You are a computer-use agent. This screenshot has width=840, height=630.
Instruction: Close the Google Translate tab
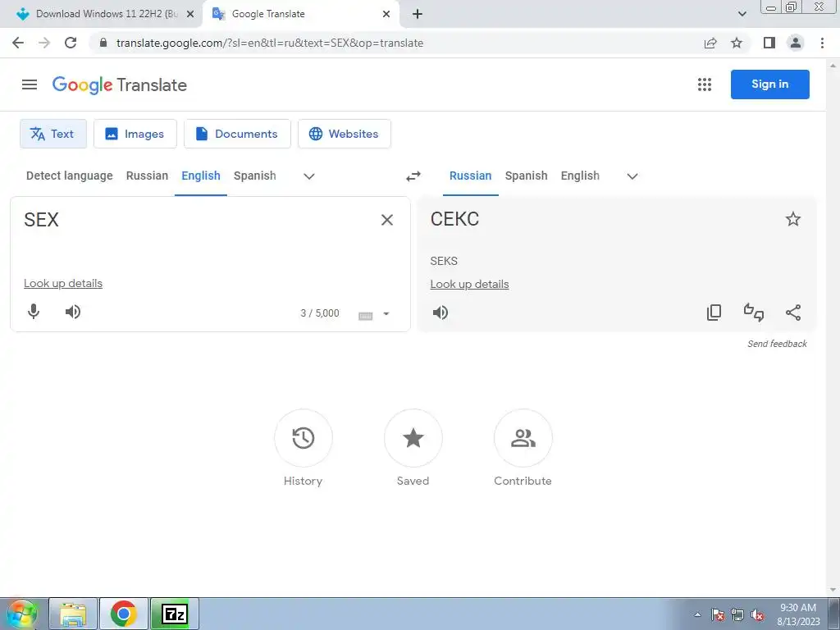(386, 14)
